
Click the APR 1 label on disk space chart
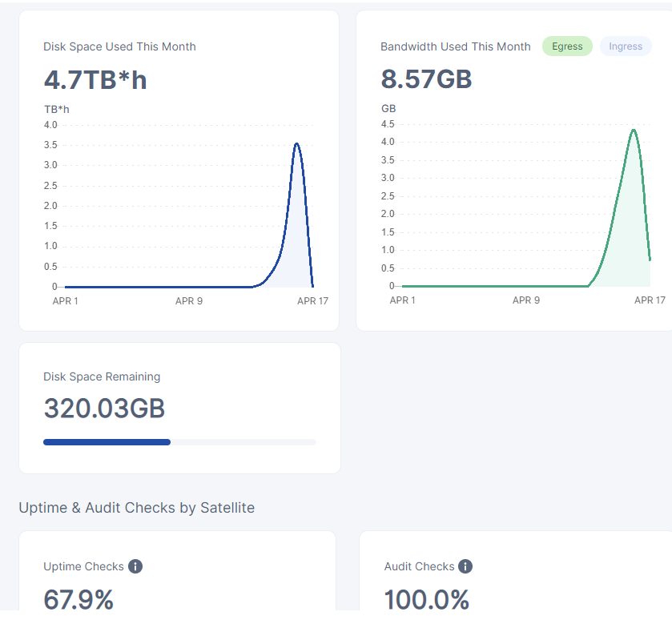pyautogui.click(x=65, y=301)
